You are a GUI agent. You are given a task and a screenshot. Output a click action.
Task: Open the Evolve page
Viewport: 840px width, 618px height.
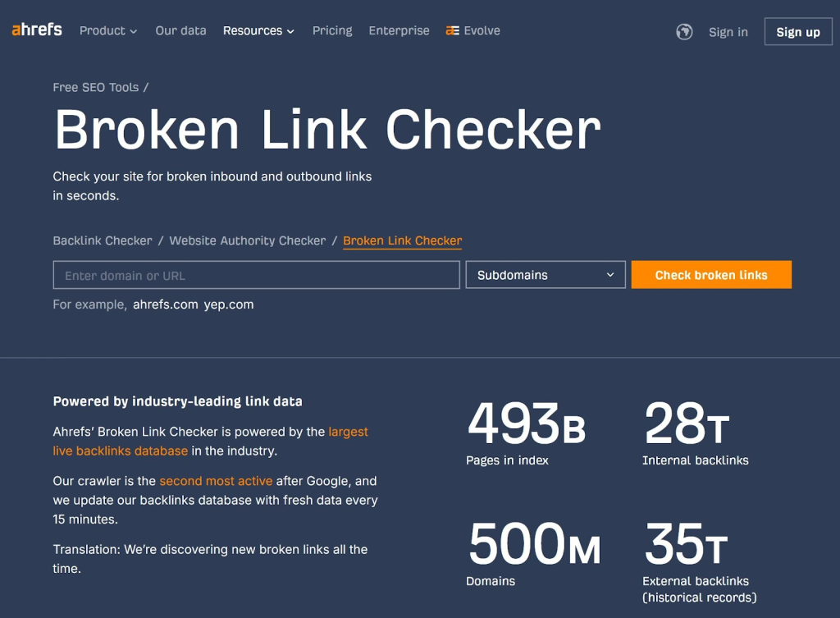[473, 30]
